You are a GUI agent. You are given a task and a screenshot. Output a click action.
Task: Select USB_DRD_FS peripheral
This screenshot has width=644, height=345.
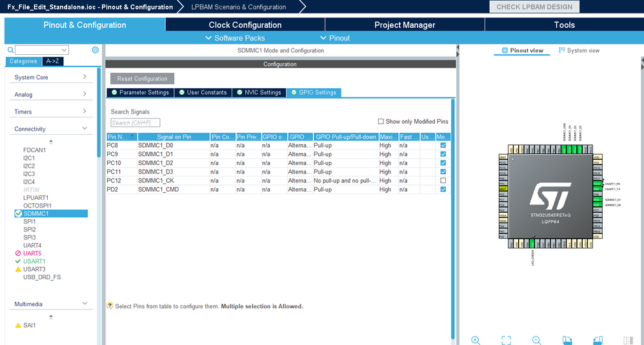click(x=42, y=277)
